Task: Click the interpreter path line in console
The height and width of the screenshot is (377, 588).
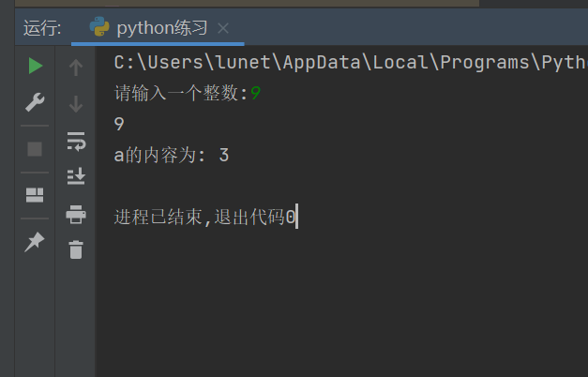Action: point(351,62)
